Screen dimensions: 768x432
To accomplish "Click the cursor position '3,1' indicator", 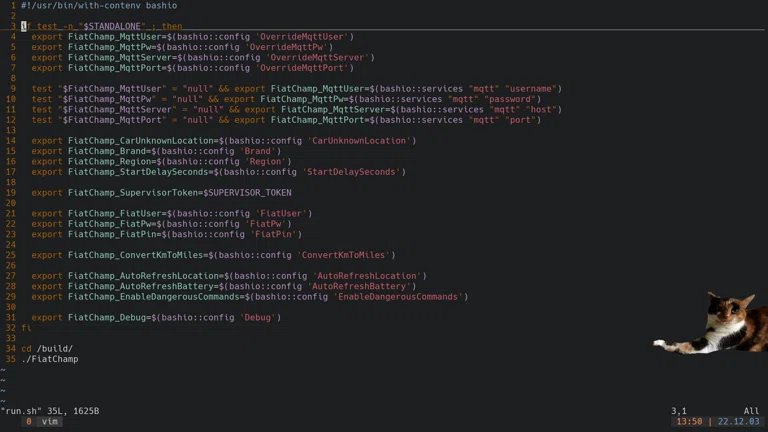I will tap(678, 411).
